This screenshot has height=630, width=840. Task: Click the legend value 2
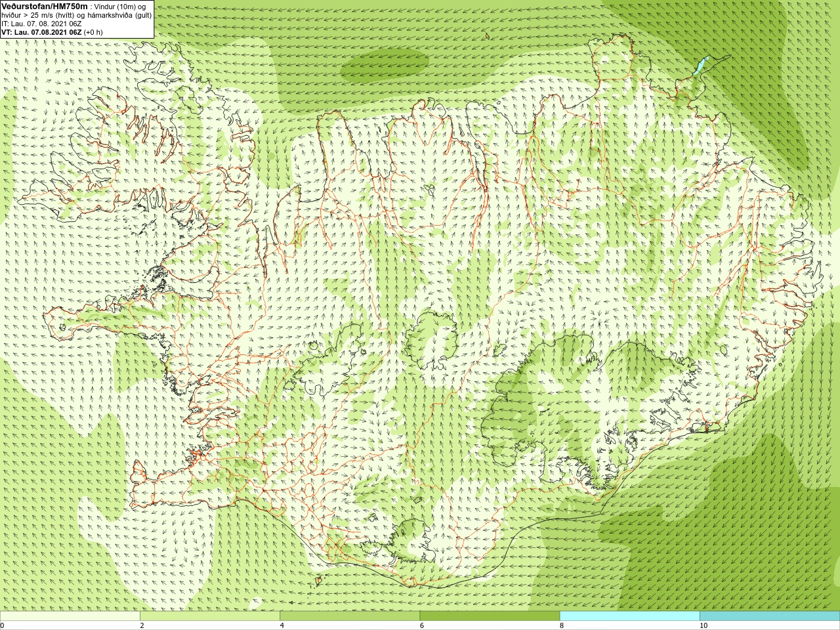coord(142,625)
